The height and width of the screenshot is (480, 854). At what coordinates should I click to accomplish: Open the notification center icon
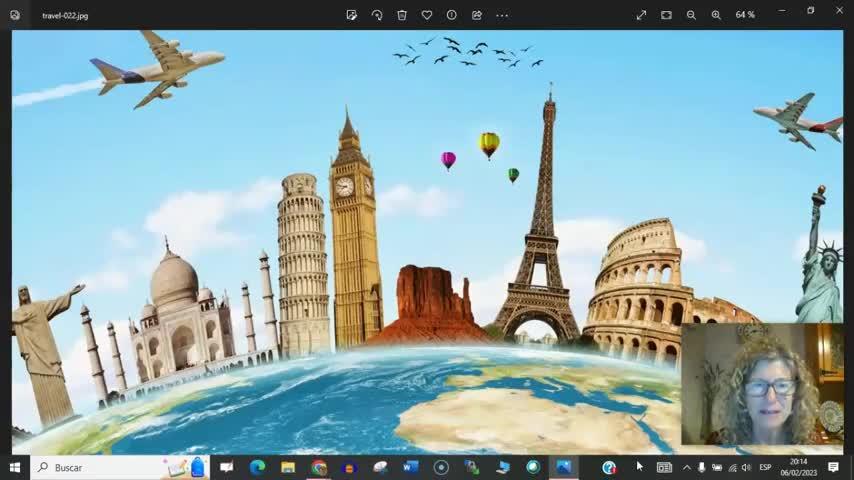(833, 467)
